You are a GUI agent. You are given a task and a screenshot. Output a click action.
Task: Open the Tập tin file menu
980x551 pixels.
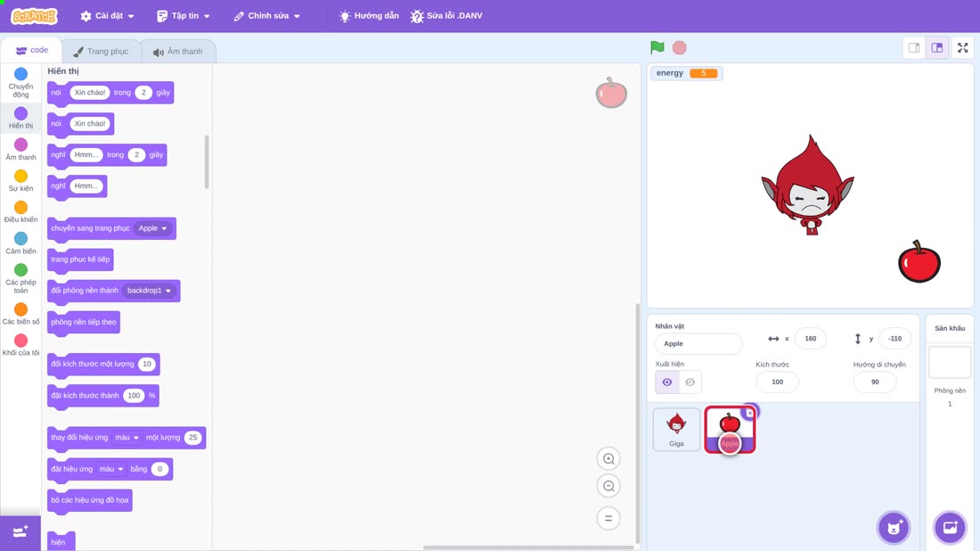(x=184, y=16)
